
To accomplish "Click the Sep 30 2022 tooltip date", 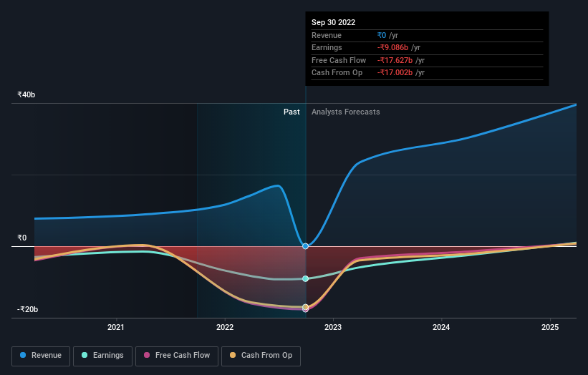I will pyautogui.click(x=333, y=22).
